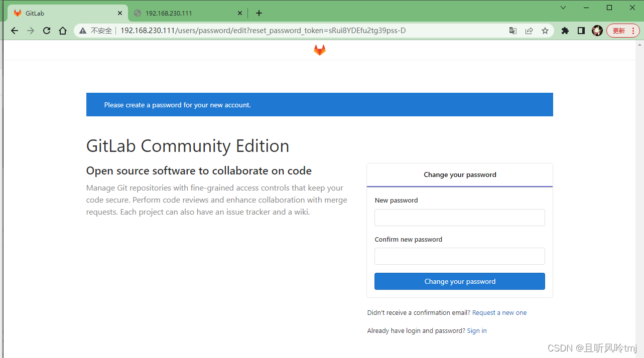Open the extensions puzzle icon

point(565,31)
